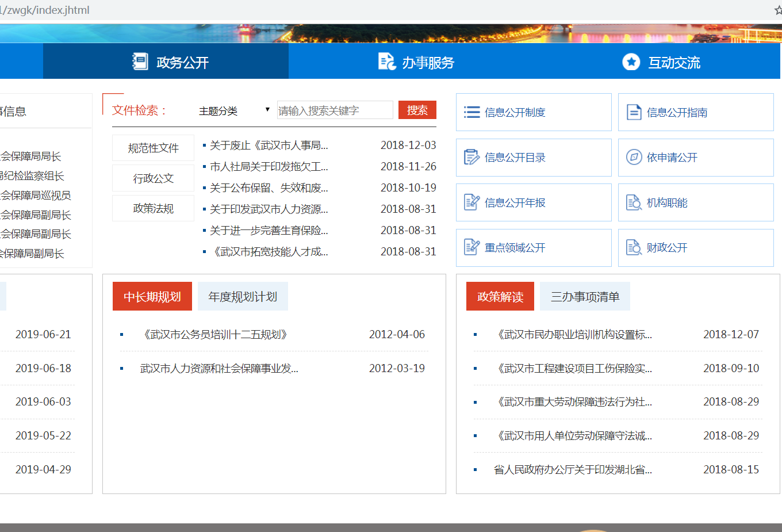Click the browser bookmark star icon

pyautogui.click(x=778, y=10)
